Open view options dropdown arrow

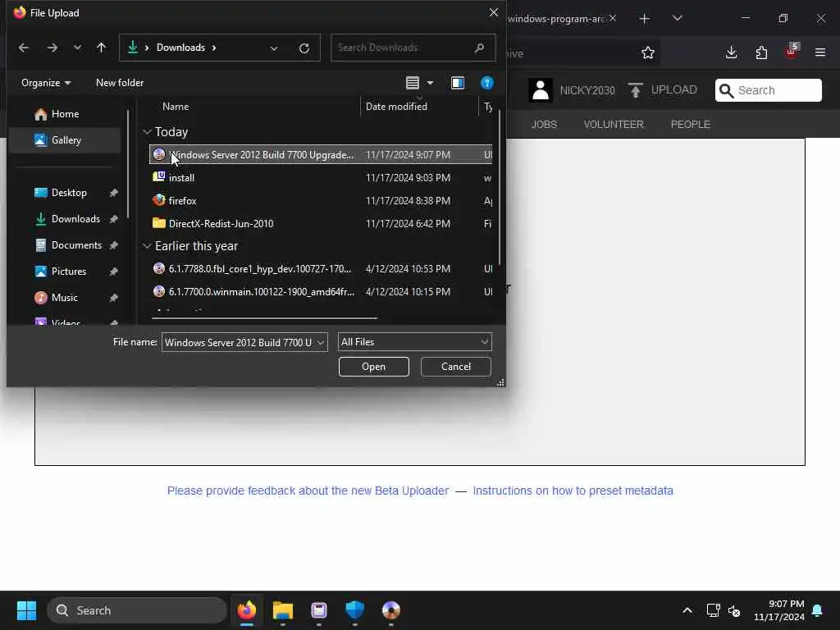click(x=430, y=83)
